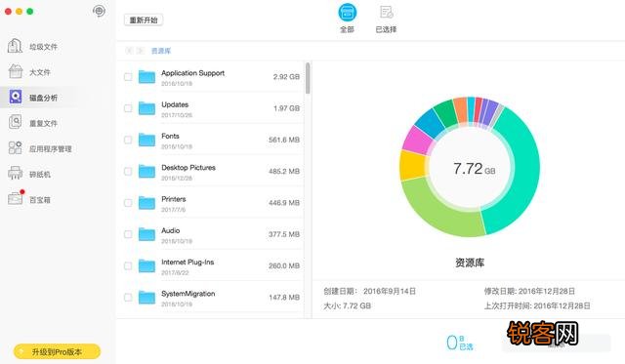Select the 磁盘分析 disk analysis icon

(16, 98)
